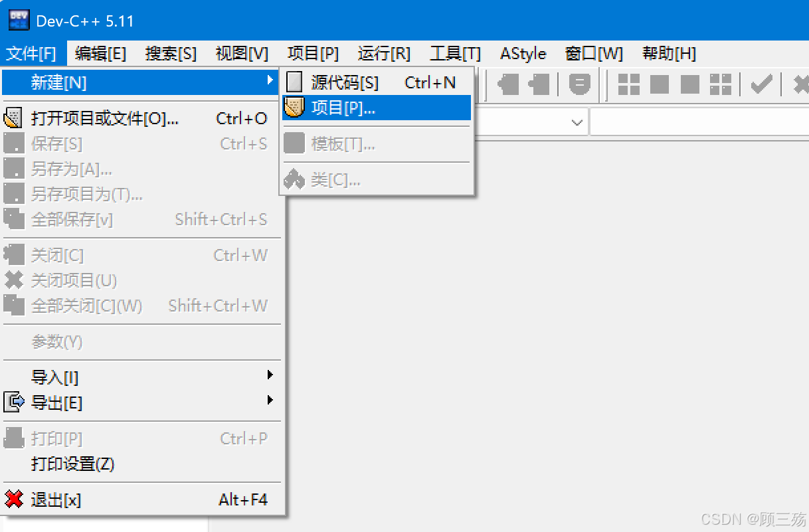Open the toolbar combo box chevron

pos(577,122)
